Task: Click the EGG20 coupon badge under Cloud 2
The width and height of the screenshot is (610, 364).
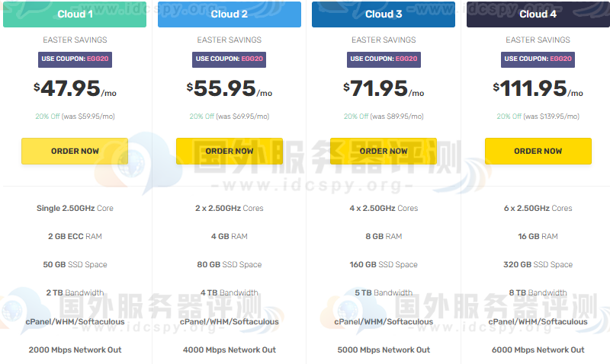Action: point(230,59)
